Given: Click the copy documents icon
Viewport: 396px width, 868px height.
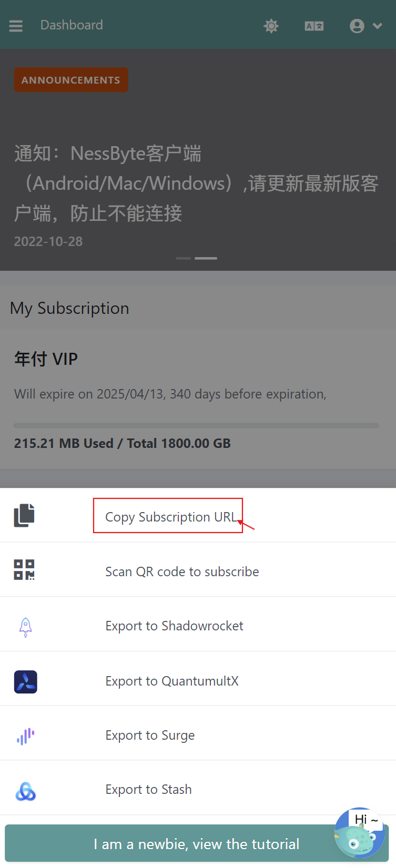Looking at the screenshot, I should click(24, 515).
